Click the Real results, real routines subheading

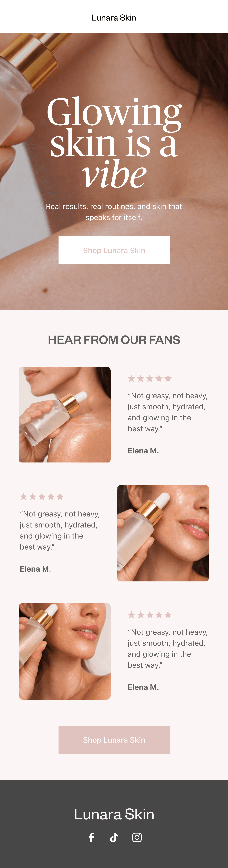click(x=114, y=212)
